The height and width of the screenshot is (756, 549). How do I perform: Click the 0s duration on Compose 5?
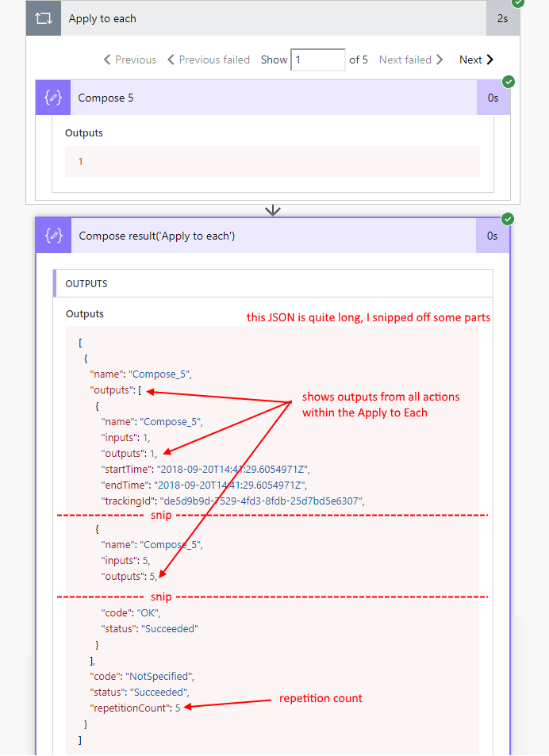tap(493, 98)
